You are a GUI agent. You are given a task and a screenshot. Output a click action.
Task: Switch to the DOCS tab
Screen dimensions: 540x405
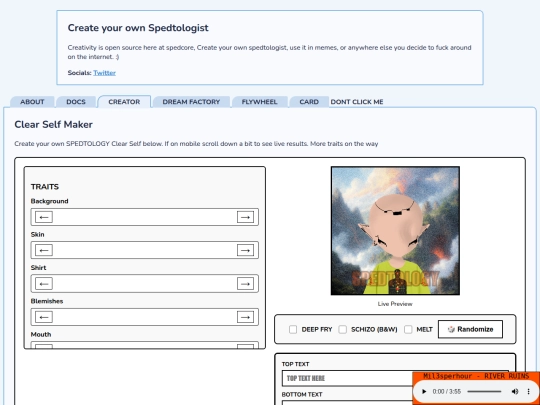point(76,102)
